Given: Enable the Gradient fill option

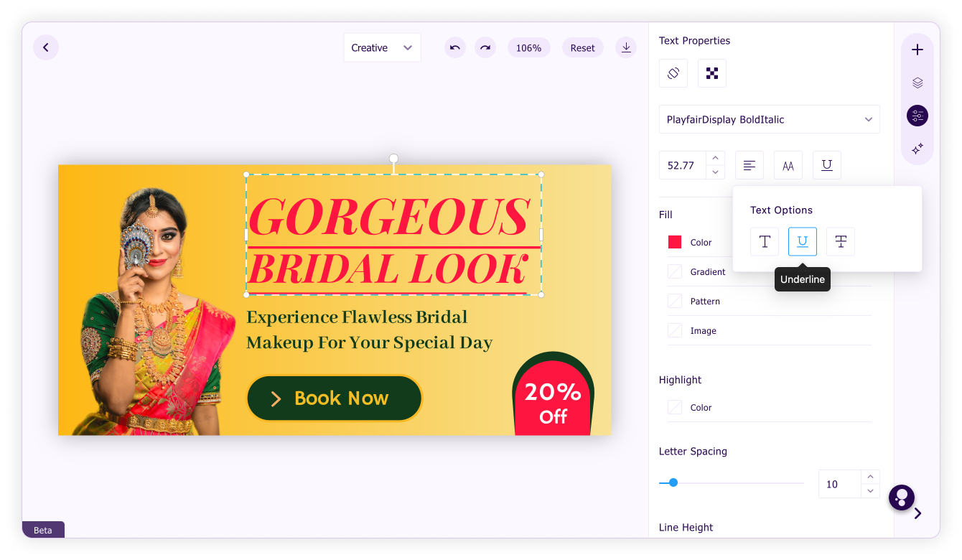Looking at the screenshot, I should (x=675, y=271).
